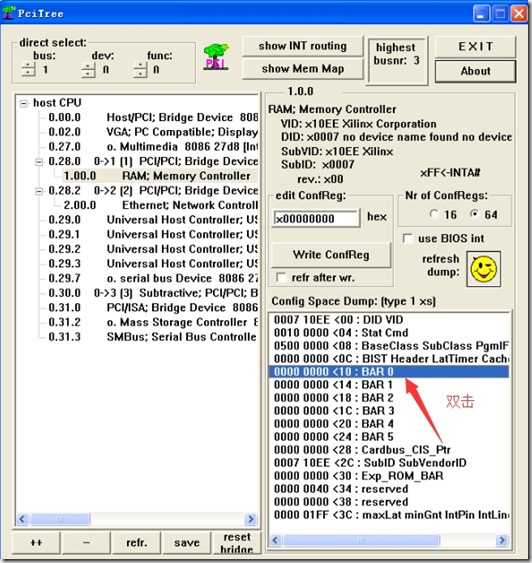Collapse the 0.28.0 bridge node

click(39, 162)
